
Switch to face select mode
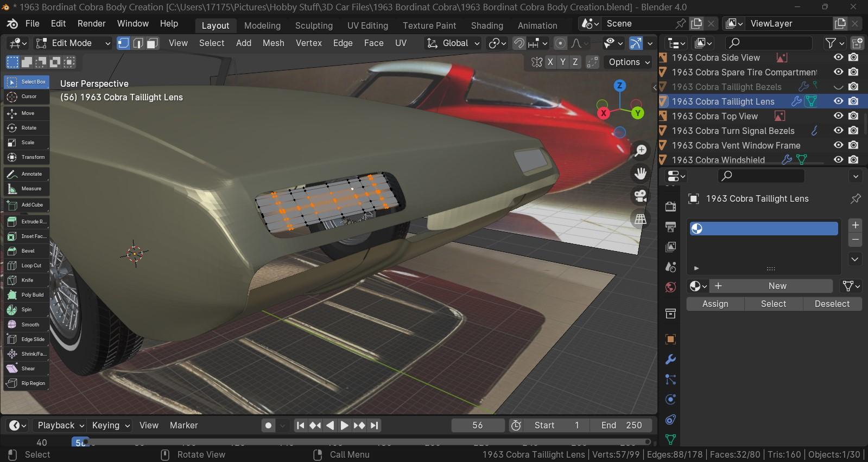point(153,43)
